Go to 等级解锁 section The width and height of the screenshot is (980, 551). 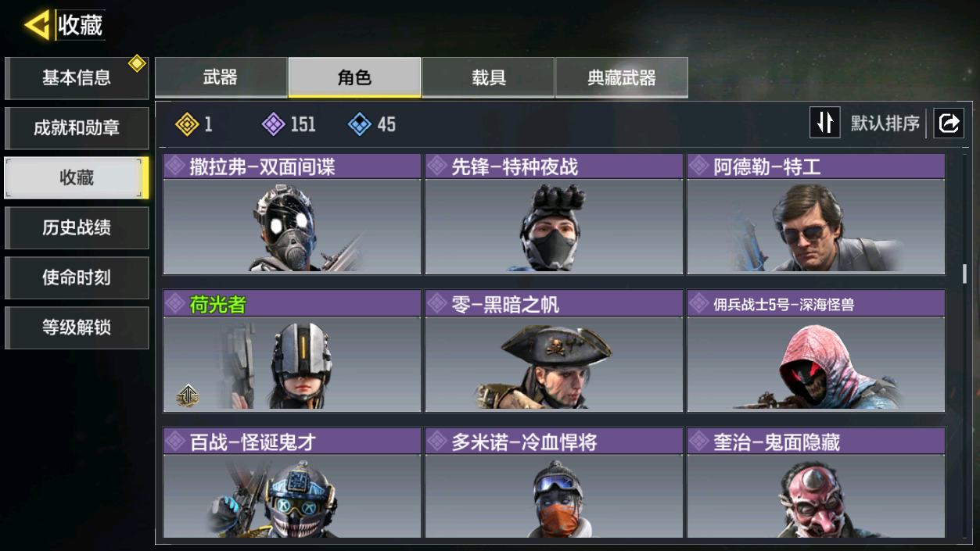pyautogui.click(x=77, y=327)
